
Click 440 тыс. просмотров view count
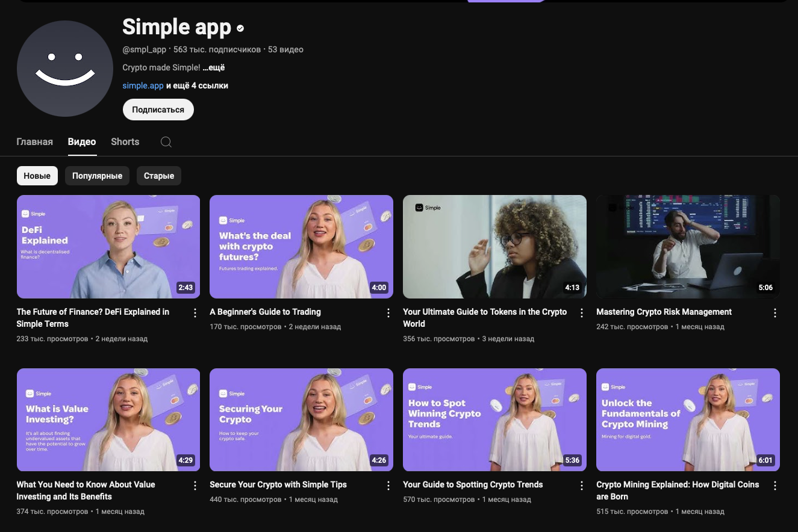pyautogui.click(x=245, y=500)
